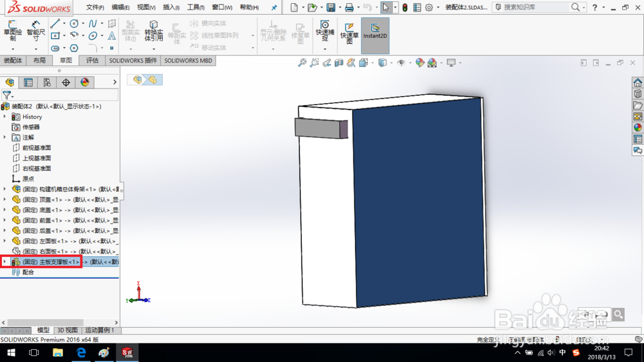Select the Straight Slot tool
Image resolution: width=644 pixels, height=362 pixels.
[x=55, y=48]
